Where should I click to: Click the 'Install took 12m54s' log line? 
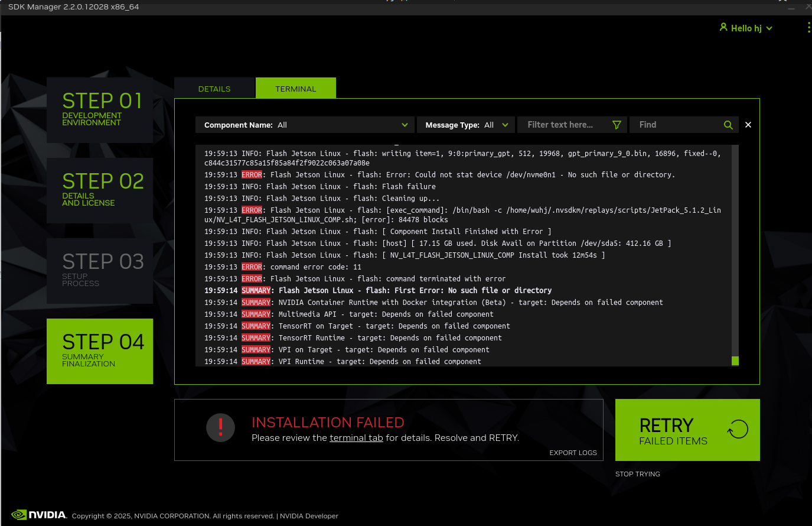point(405,255)
